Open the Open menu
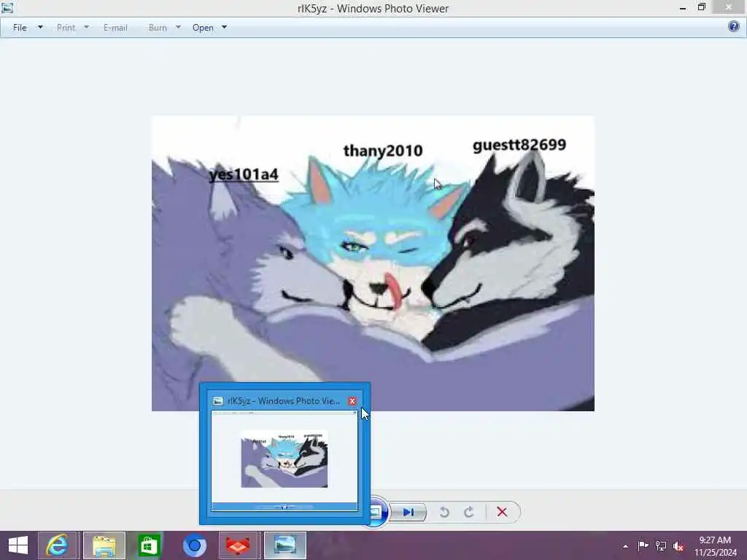The width and height of the screenshot is (747, 560). point(203,28)
